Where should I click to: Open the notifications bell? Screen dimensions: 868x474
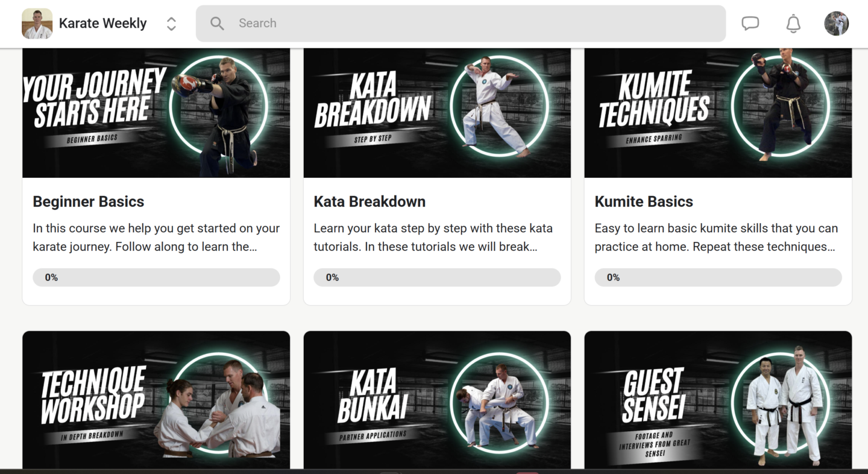pyautogui.click(x=793, y=24)
